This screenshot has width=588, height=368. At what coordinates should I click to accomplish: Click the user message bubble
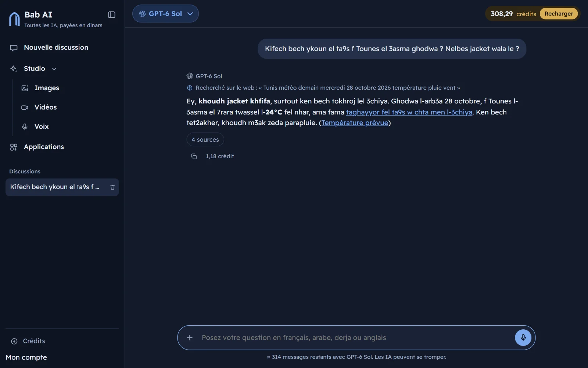(x=392, y=49)
